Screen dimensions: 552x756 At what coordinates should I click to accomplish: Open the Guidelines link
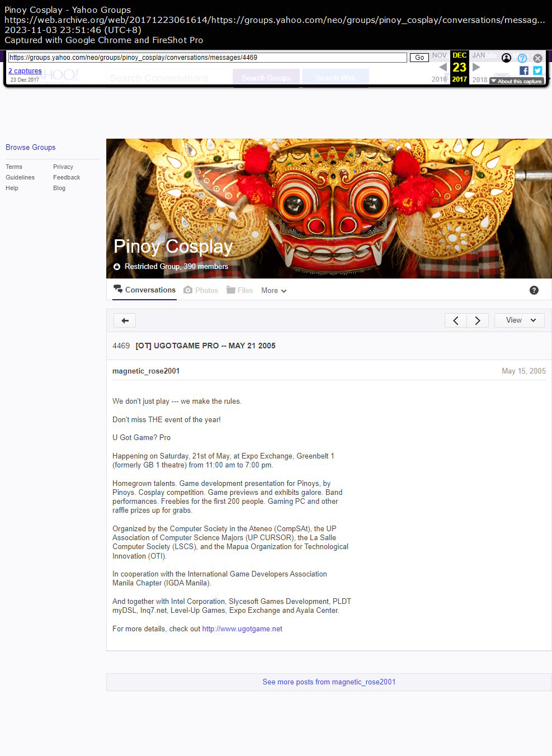tap(20, 177)
